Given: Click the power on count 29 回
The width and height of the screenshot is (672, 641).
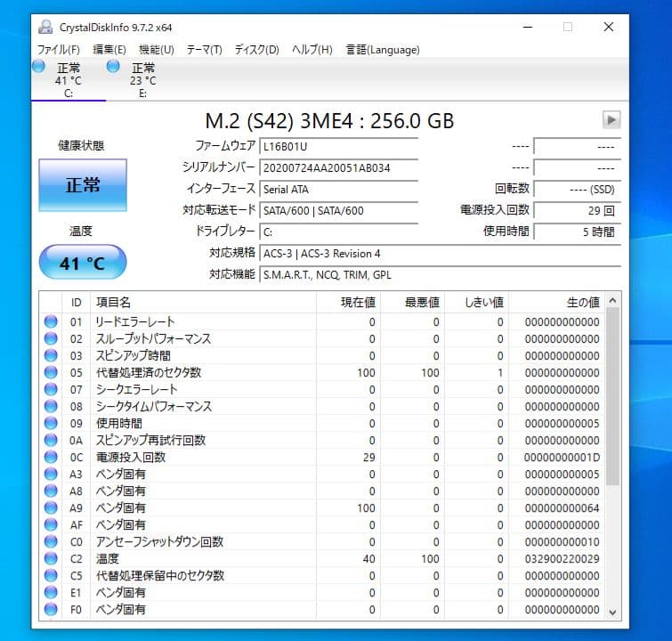Looking at the screenshot, I should [577, 211].
